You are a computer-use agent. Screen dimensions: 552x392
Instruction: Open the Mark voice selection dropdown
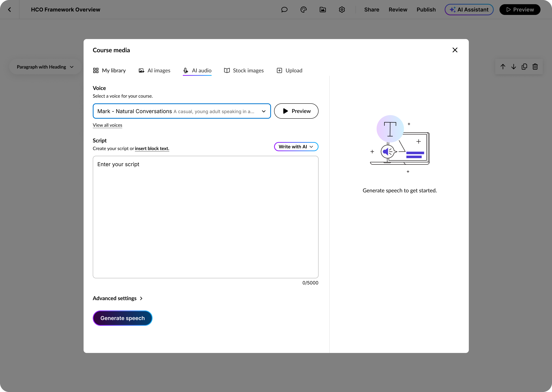click(x=182, y=111)
